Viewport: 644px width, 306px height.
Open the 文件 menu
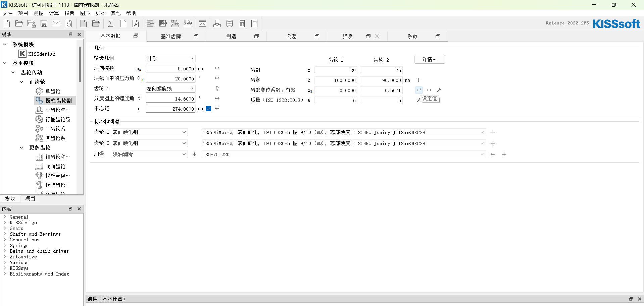pyautogui.click(x=8, y=13)
